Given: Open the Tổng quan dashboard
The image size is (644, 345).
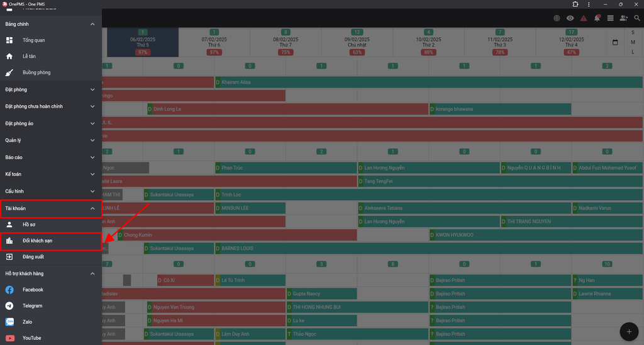Looking at the screenshot, I should point(51,40).
